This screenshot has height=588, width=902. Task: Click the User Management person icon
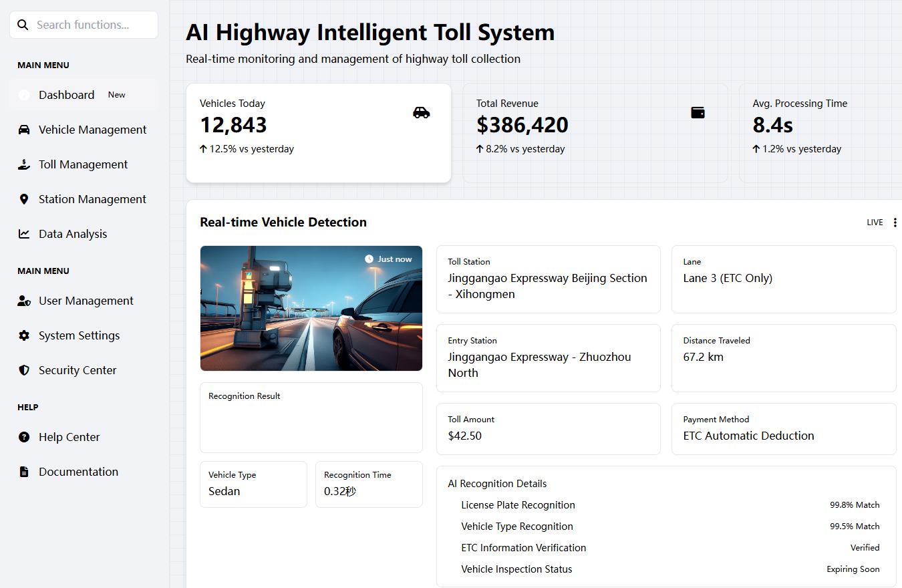click(24, 301)
